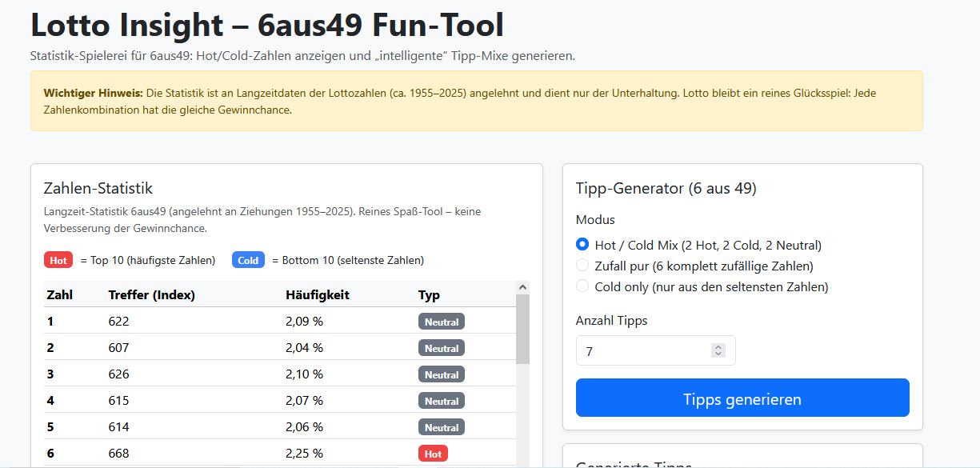The width and height of the screenshot is (980, 468).
Task: Click the statistics table scrollbar thumb
Action: (523, 328)
